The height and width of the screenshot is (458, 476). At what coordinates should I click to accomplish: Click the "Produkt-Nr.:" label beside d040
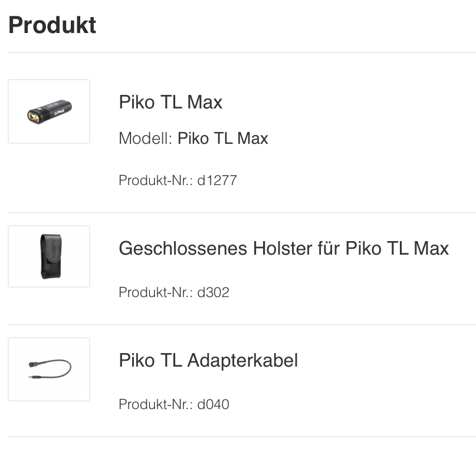pos(156,404)
